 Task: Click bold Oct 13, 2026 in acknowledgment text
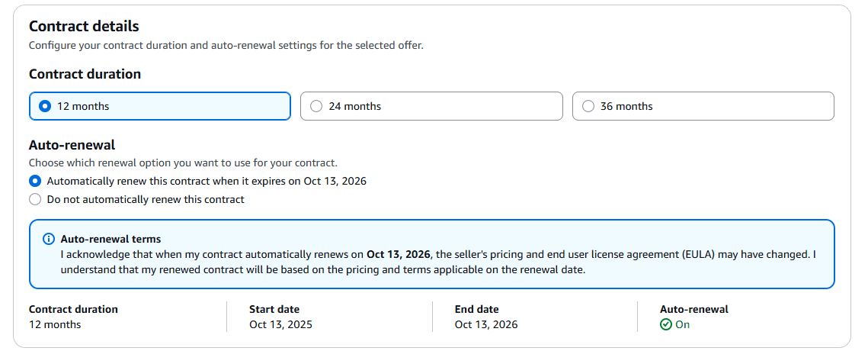coord(399,254)
